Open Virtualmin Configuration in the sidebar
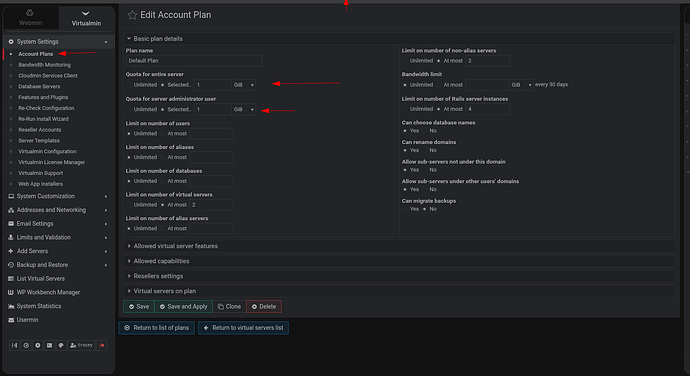Image resolution: width=690 pixels, height=376 pixels. (x=48, y=151)
